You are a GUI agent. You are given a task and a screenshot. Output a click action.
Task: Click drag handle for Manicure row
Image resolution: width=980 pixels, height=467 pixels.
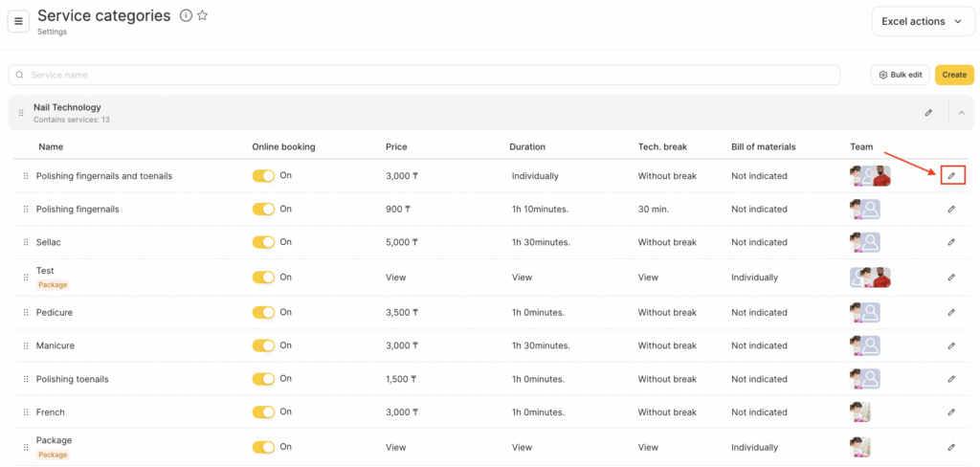pos(26,345)
